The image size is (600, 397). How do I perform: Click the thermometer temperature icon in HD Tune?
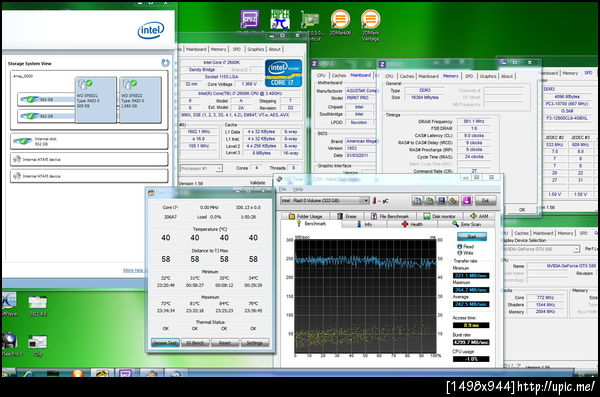pos(375,201)
